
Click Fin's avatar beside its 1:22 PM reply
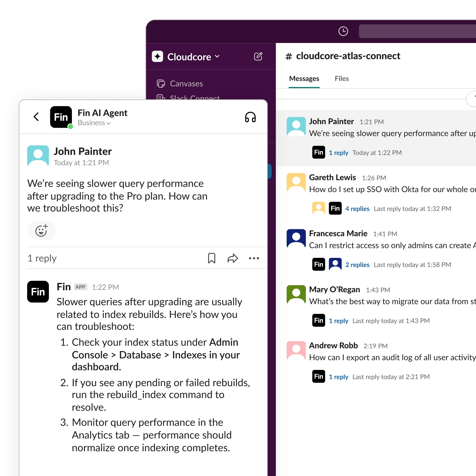coord(38,292)
